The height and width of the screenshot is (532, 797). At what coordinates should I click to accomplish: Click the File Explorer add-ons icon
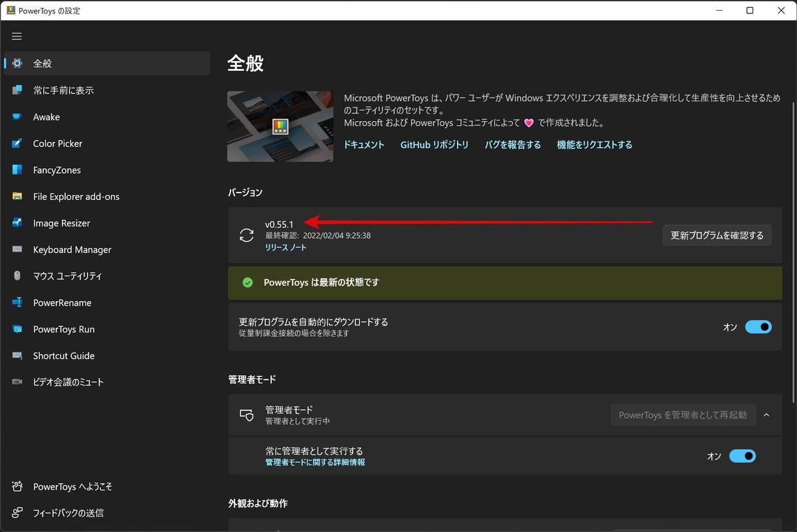pos(17,197)
